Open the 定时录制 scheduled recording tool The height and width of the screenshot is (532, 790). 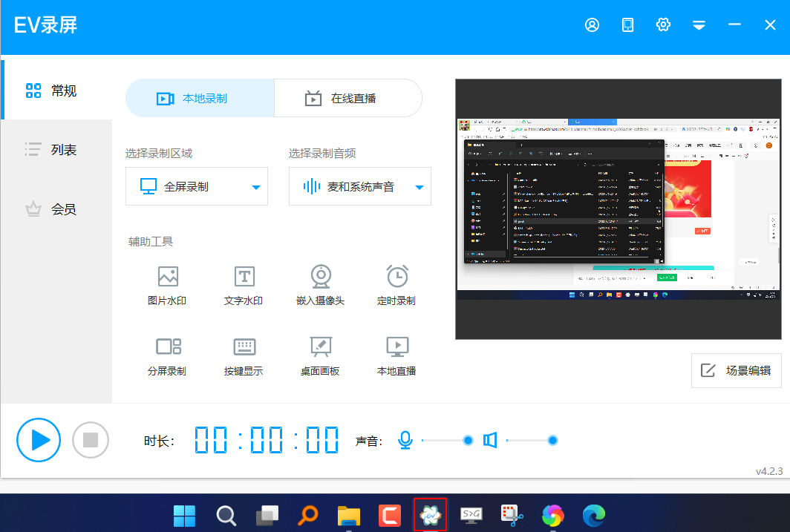coord(397,286)
